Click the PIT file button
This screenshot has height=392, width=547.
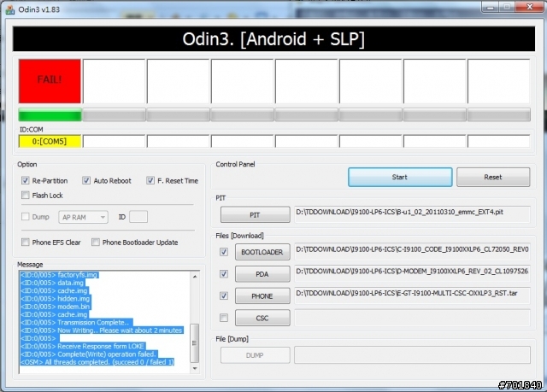point(255,215)
